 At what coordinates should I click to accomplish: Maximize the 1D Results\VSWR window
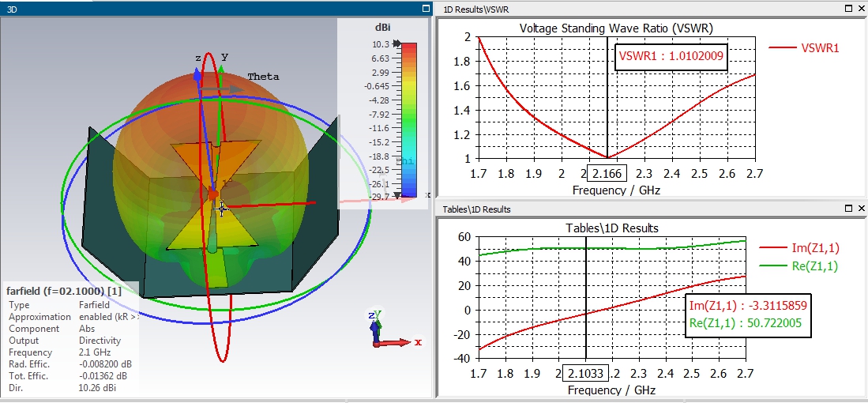point(849,9)
